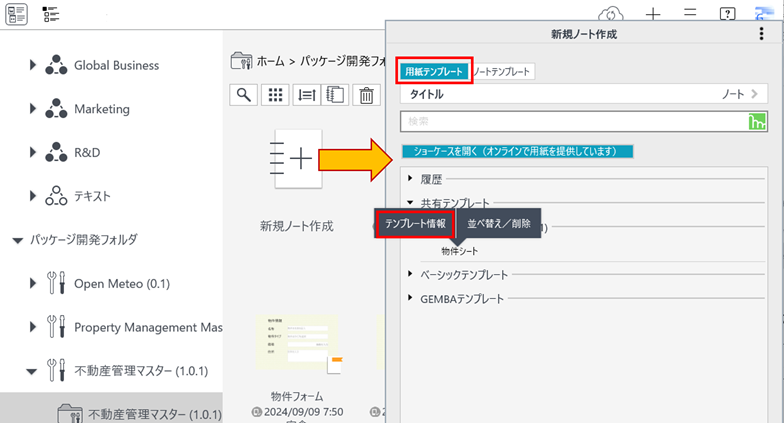This screenshot has width=784, height=423.
Task: Expand the Global Business tree node
Action: pyautogui.click(x=32, y=65)
